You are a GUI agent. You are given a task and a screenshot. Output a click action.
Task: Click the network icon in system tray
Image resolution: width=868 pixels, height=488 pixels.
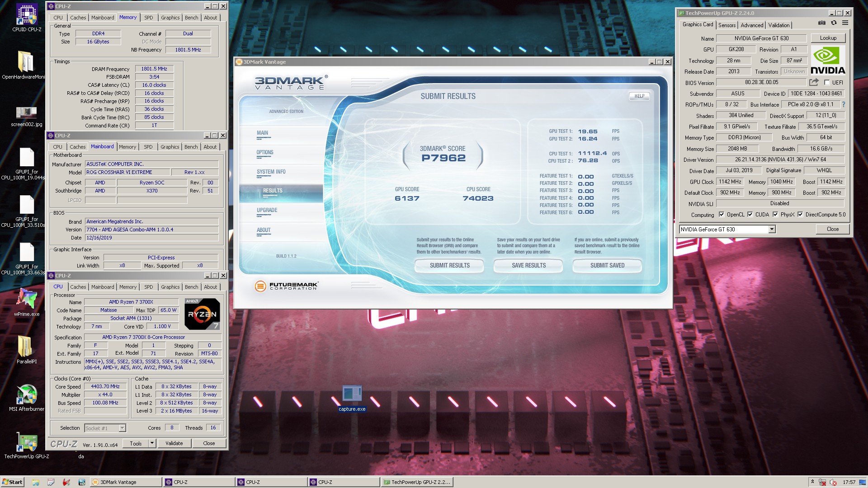point(822,483)
